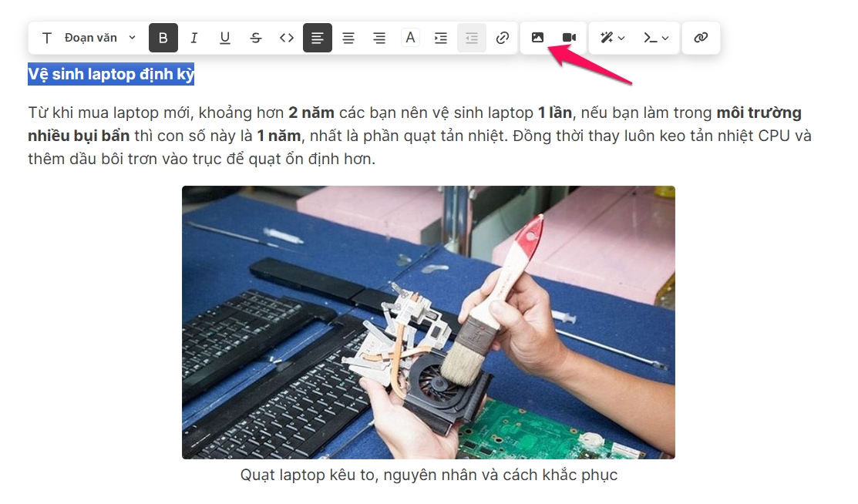858x504 pixels.
Task: Toggle italic formatting on selected text
Action: coord(194,38)
